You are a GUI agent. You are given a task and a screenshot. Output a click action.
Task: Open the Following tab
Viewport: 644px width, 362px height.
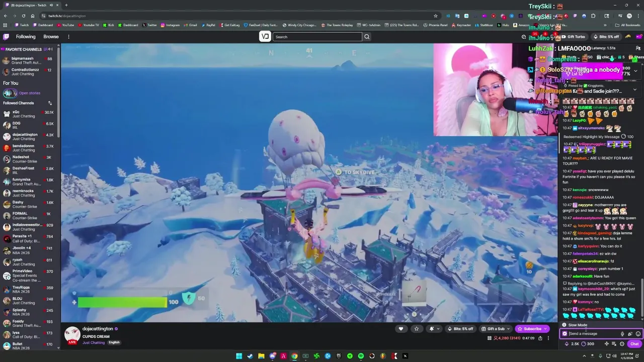click(26, 37)
